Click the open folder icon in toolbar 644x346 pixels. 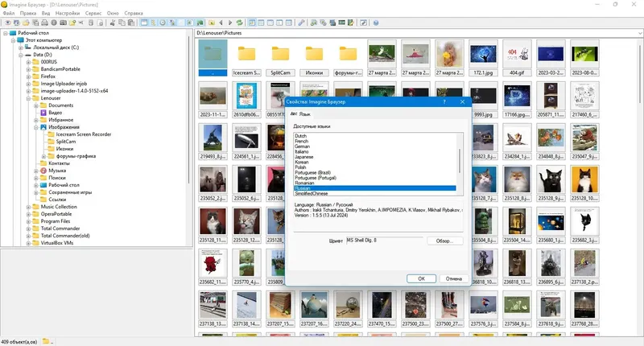click(x=26, y=23)
